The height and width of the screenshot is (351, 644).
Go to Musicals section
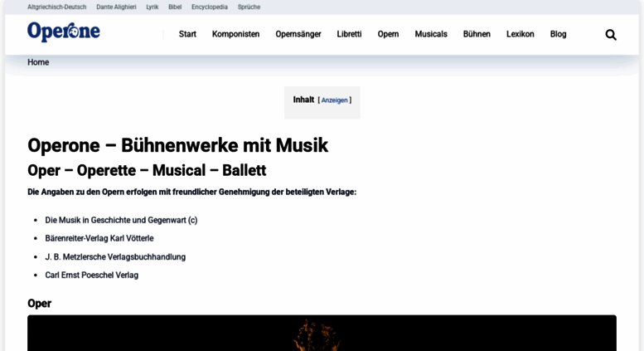coord(431,34)
